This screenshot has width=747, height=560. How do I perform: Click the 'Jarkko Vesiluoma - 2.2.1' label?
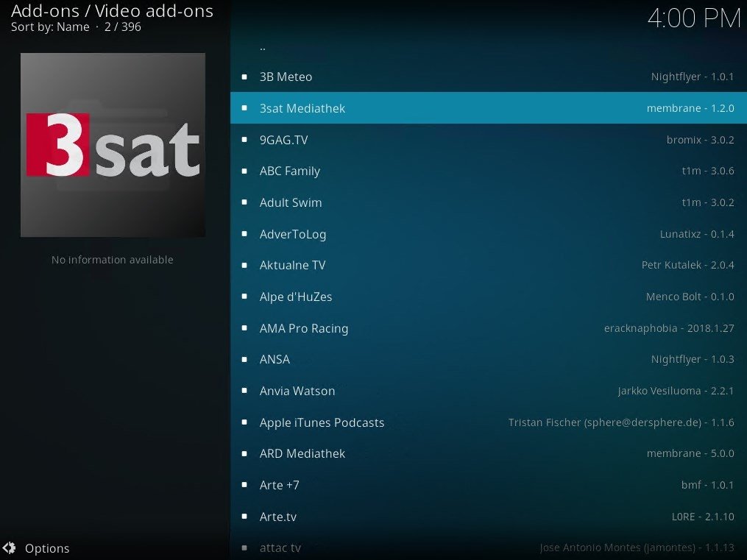click(x=676, y=391)
